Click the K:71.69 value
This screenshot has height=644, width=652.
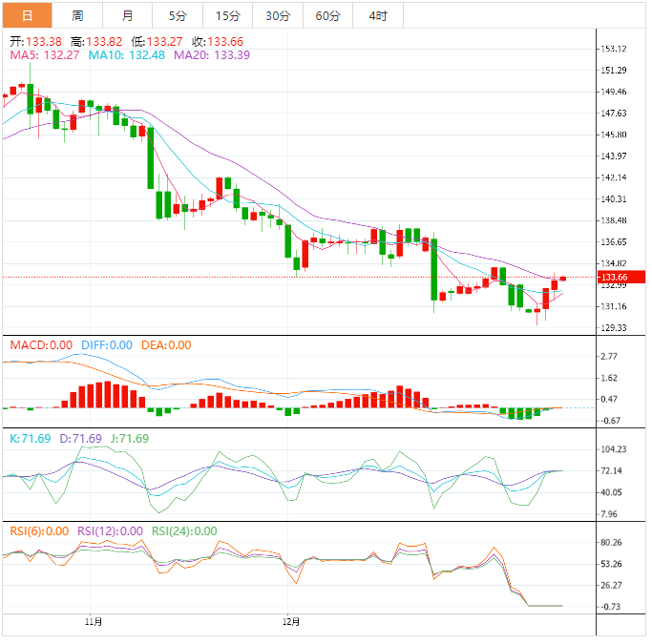31,438
